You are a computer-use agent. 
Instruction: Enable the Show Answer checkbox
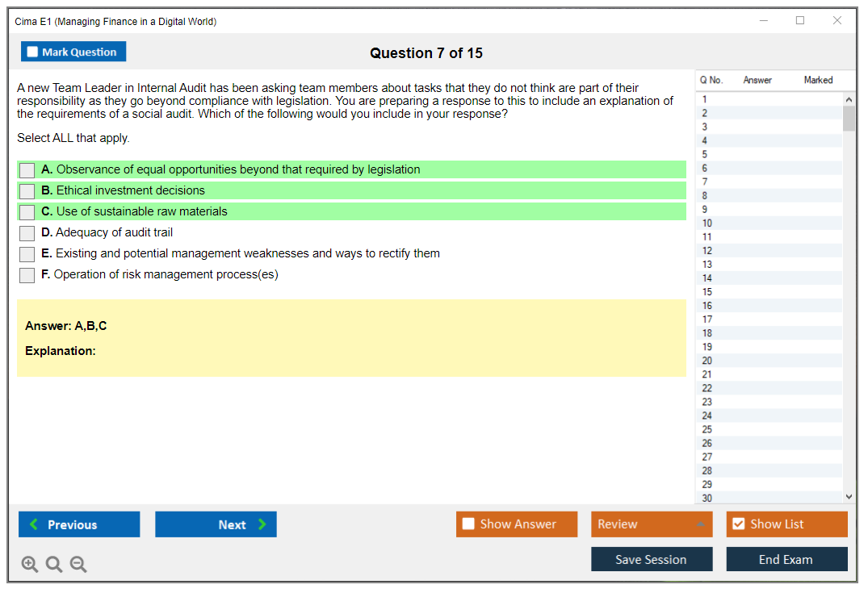click(469, 524)
